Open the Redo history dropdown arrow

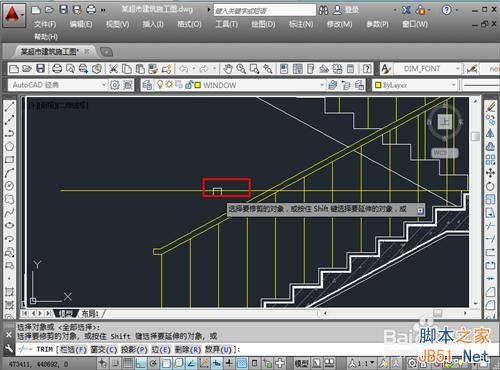pyautogui.click(x=214, y=69)
